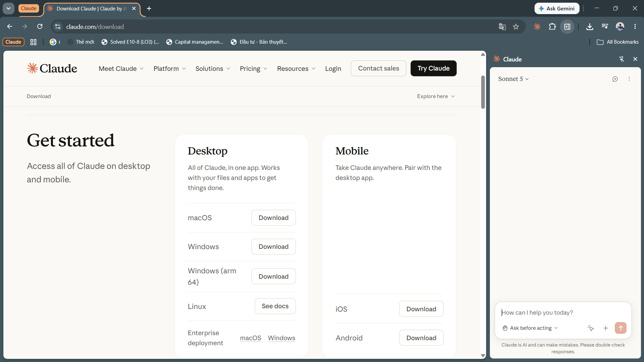Click the address bar URL field
The height and width of the screenshot is (362, 644).
pos(279,27)
